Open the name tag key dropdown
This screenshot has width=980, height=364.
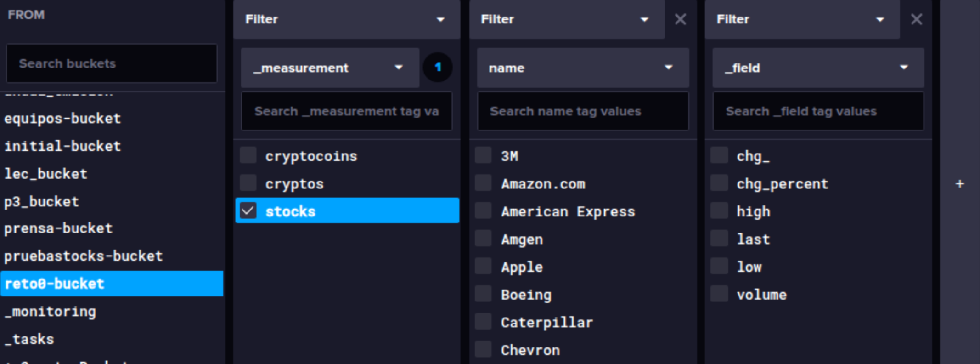(x=582, y=68)
